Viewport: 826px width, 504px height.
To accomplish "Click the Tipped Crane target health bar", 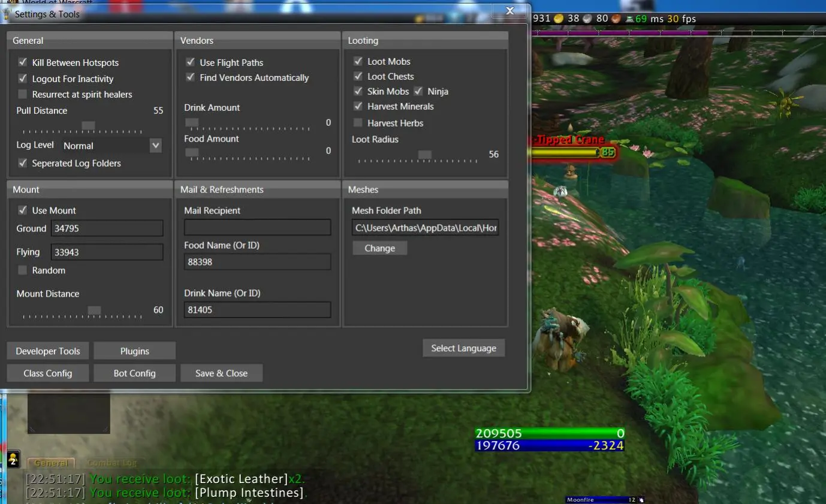I will click(565, 152).
